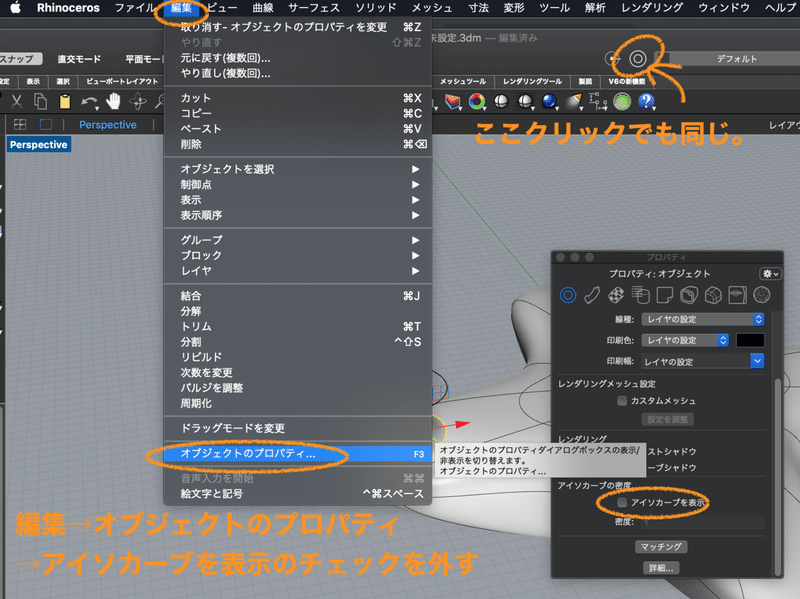Expand the グループ submenu
The image size is (800, 599).
[x=297, y=240]
